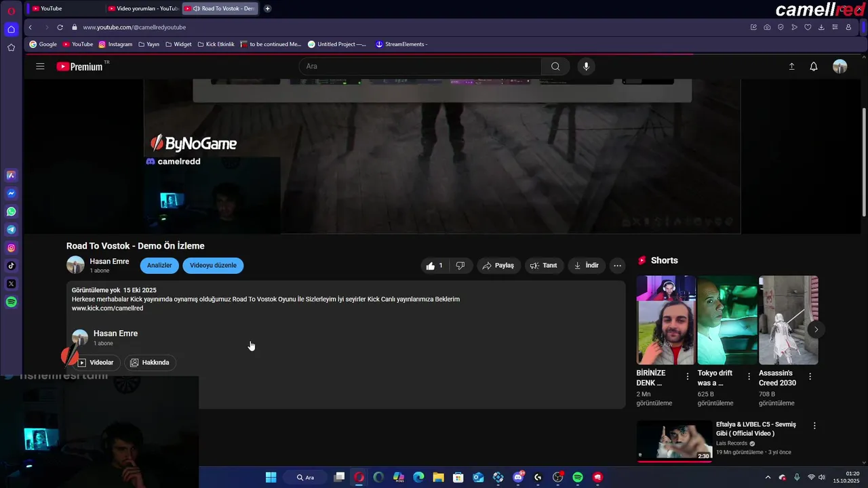Open options for Tokyo drift short
Viewport: 868px width, 488px height.
point(749,376)
